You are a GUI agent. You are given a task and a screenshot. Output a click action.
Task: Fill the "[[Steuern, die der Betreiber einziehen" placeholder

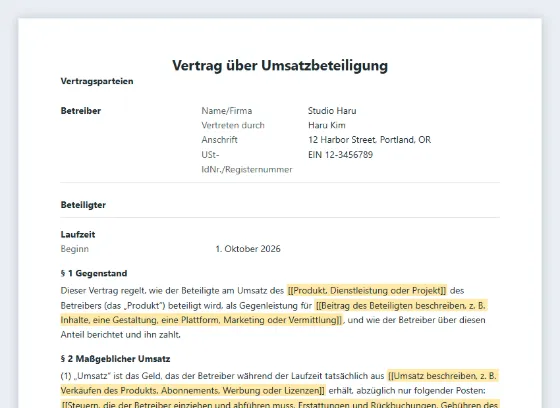[x=280, y=404]
